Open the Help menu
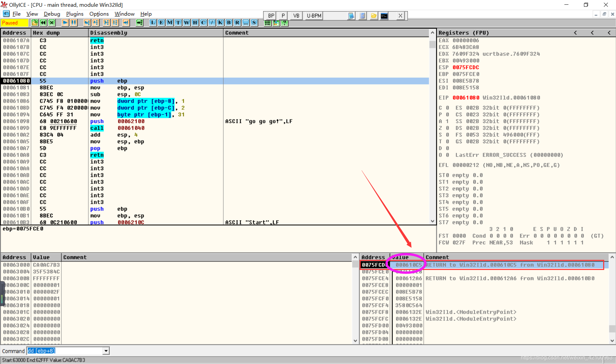The image size is (616, 364). tap(146, 14)
